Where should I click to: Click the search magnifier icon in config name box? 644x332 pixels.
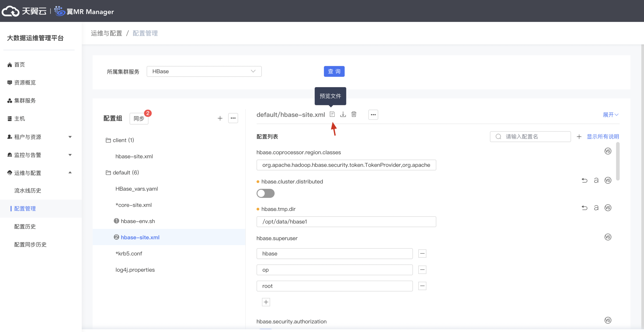pyautogui.click(x=498, y=136)
